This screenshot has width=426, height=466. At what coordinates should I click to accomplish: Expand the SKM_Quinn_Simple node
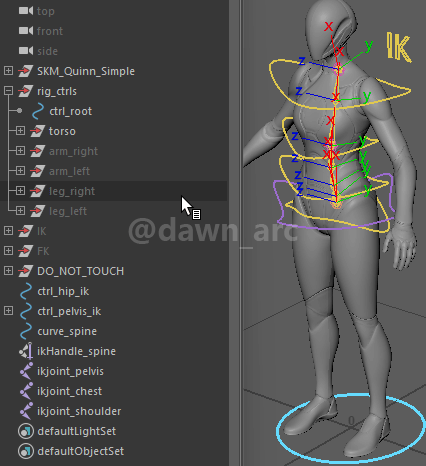click(x=8, y=70)
